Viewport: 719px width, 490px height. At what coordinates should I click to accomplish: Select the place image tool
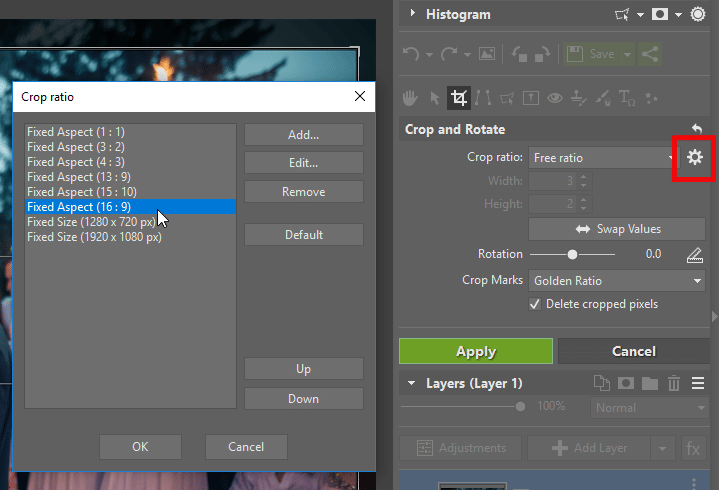[x=531, y=98]
